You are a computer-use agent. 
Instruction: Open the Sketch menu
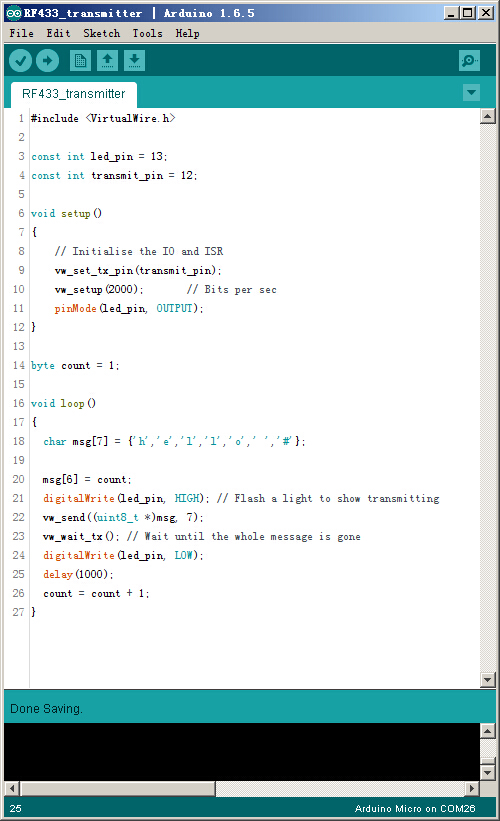click(102, 34)
